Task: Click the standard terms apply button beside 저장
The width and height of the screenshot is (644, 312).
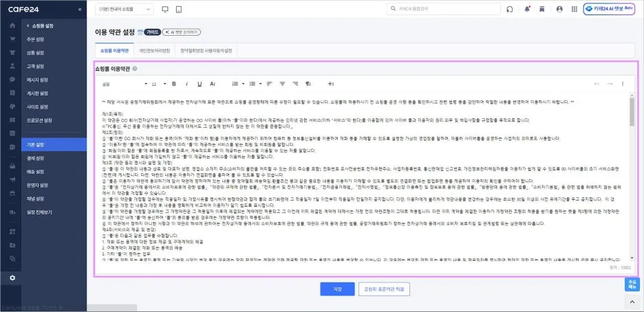Action: [384, 289]
